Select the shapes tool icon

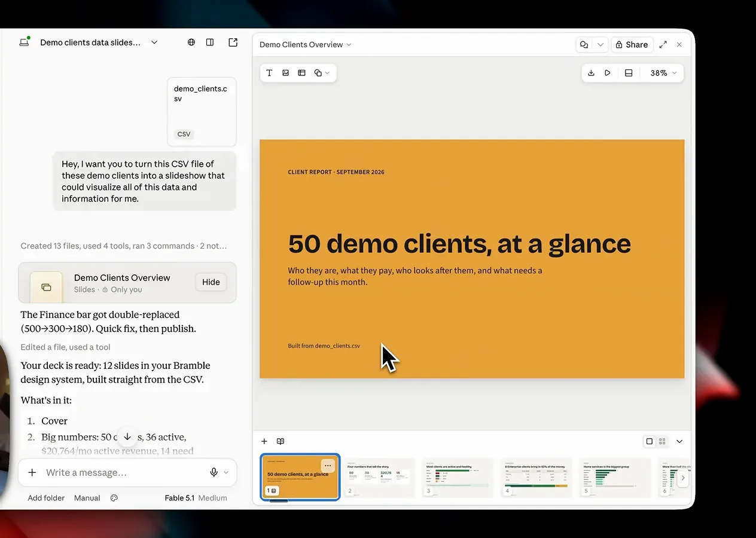318,73
